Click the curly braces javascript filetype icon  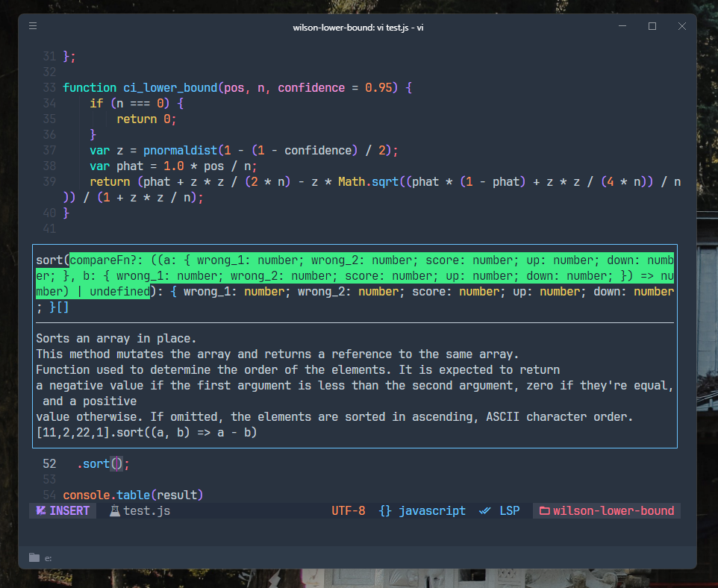click(385, 511)
